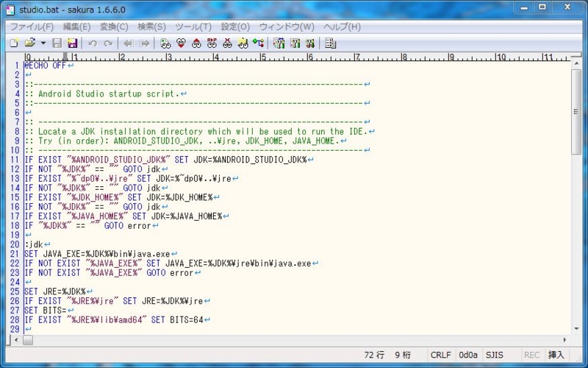Screen dimensions: 588x368
Task: Click the REC indicator in status bar
Action: 531,355
